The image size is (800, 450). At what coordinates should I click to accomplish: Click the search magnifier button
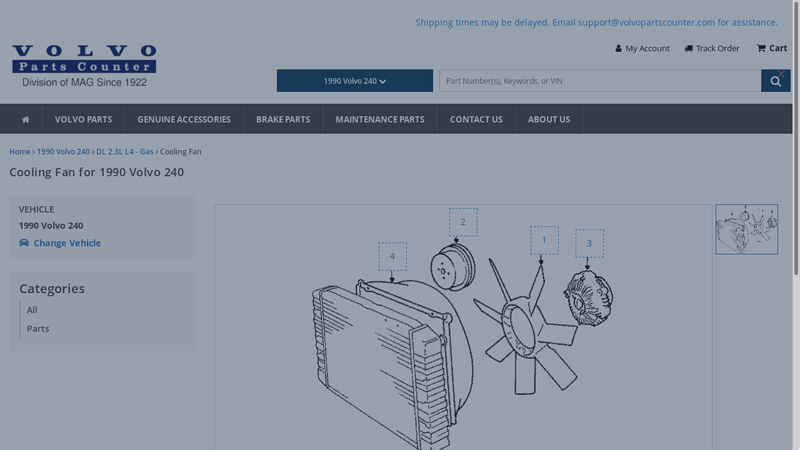pyautogui.click(x=775, y=81)
